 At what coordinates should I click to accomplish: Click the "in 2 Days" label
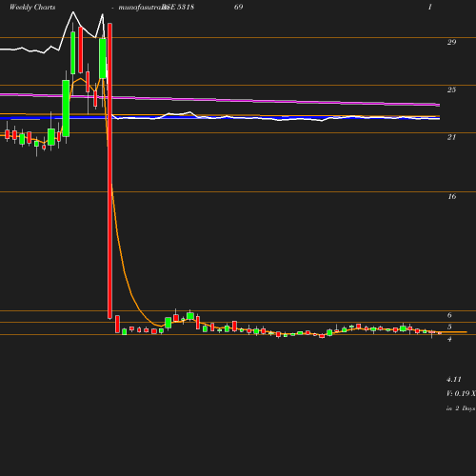click(461, 408)
